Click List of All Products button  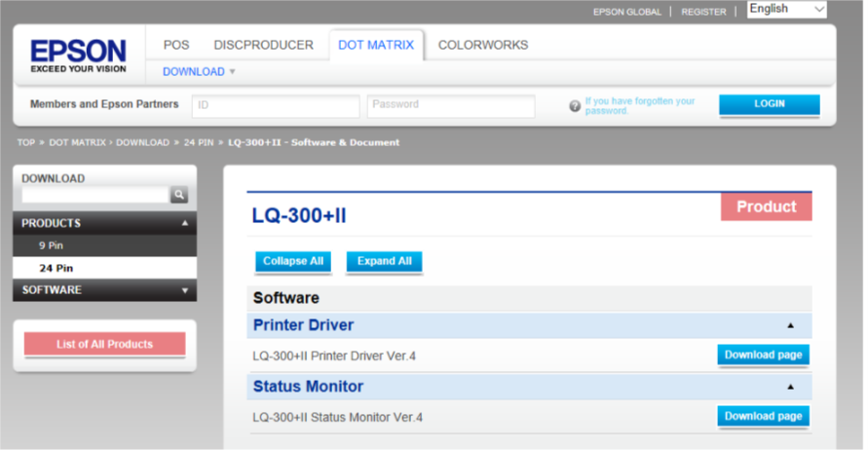(x=104, y=344)
